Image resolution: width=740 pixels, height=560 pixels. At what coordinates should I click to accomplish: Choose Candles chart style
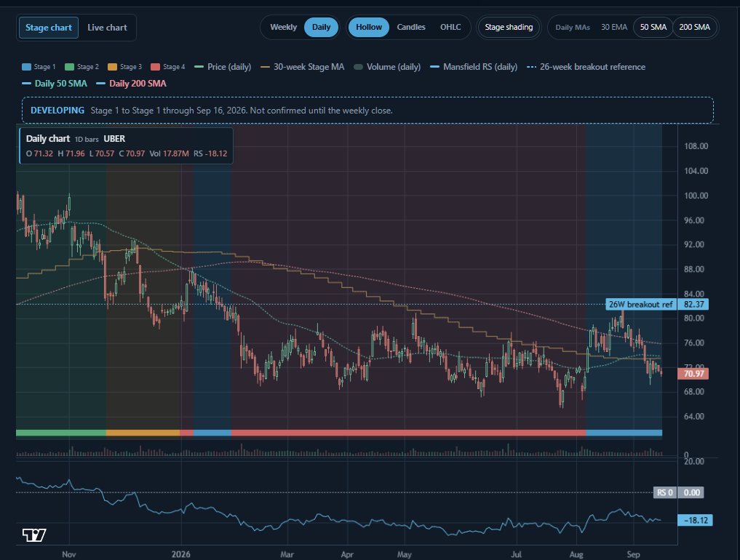[411, 27]
